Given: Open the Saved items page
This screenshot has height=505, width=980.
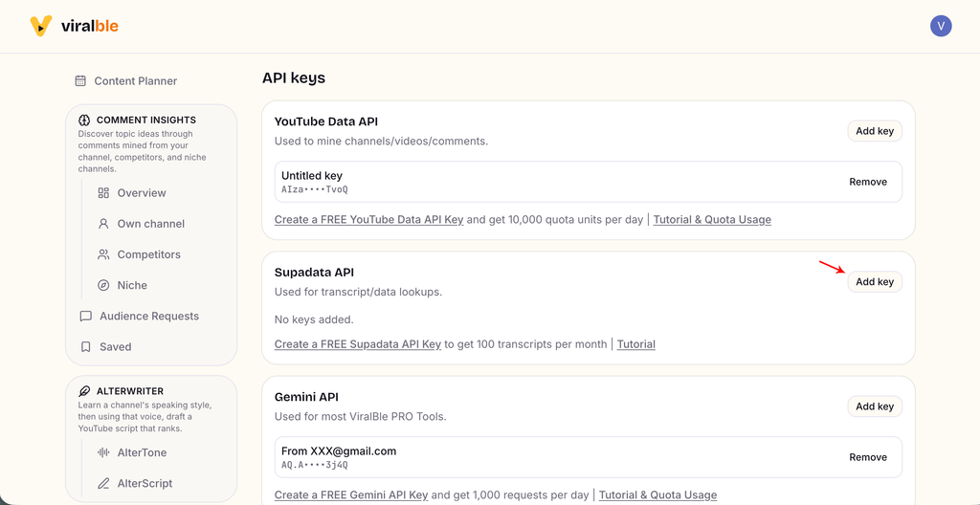Looking at the screenshot, I should tap(116, 347).
